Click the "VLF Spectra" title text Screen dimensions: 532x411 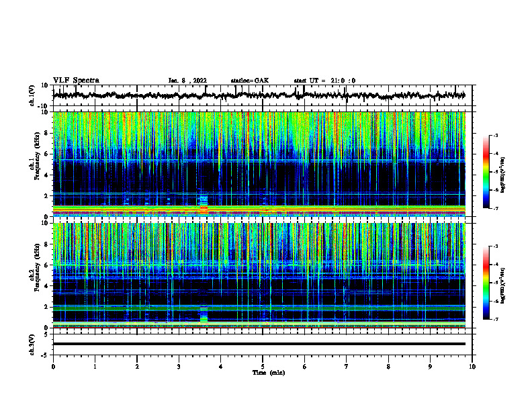pyautogui.click(x=76, y=81)
